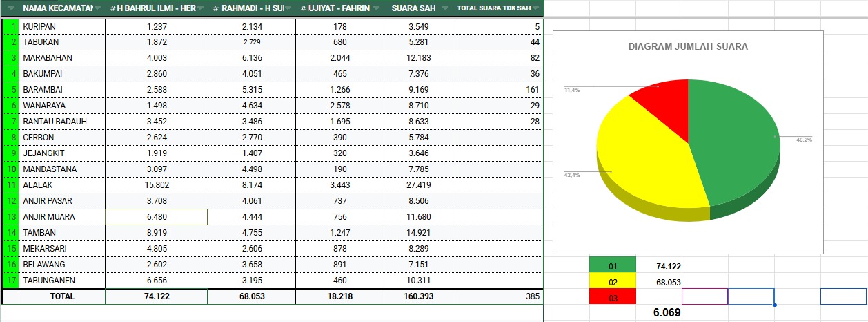Click the filter icon of the numbering column
Viewport: 868px width, 322px height.
(10, 9)
